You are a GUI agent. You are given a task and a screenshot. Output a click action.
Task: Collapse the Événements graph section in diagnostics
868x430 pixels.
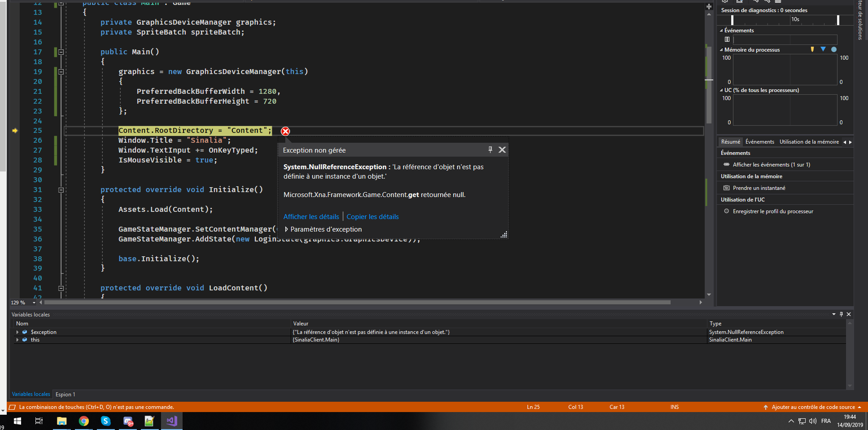click(721, 31)
